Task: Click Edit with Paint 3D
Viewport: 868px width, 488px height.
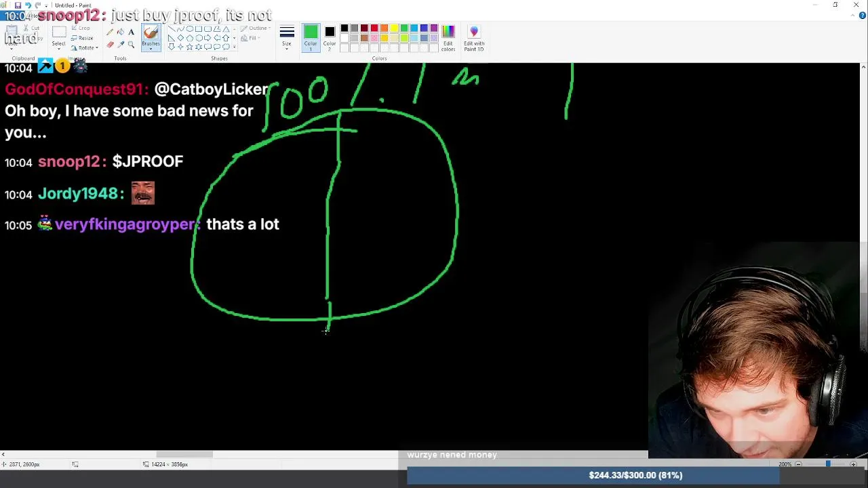Action: coord(474,37)
